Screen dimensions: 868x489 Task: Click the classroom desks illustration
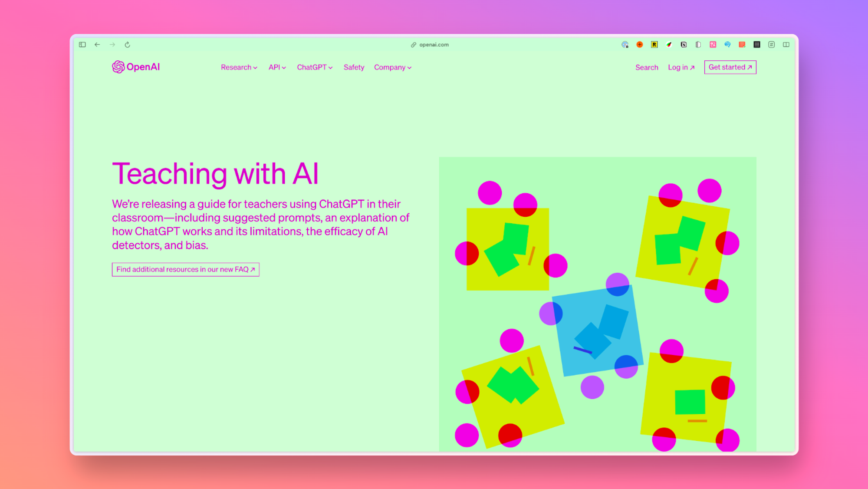pyautogui.click(x=598, y=304)
